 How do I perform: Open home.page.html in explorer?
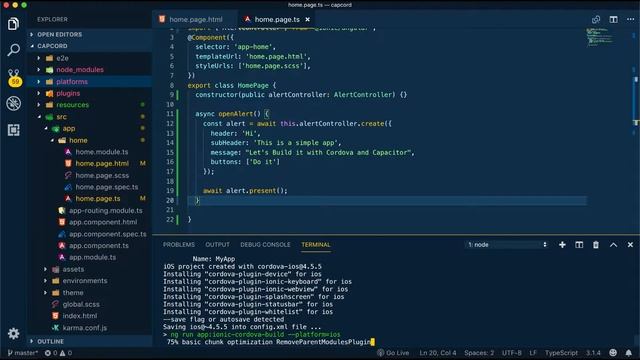click(x=102, y=163)
